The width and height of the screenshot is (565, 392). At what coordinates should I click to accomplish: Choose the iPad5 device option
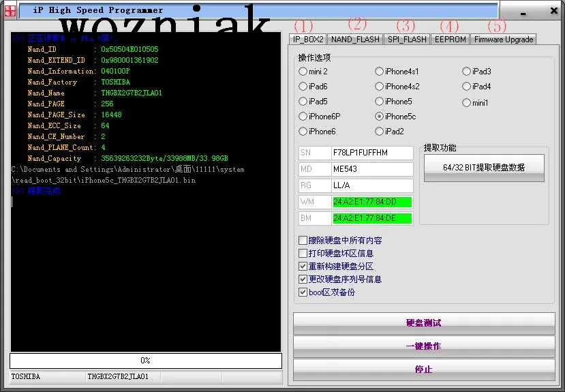click(x=313, y=102)
